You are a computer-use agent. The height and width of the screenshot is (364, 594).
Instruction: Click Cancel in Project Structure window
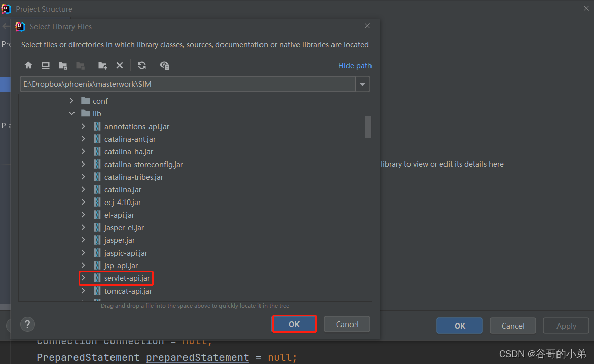point(512,326)
